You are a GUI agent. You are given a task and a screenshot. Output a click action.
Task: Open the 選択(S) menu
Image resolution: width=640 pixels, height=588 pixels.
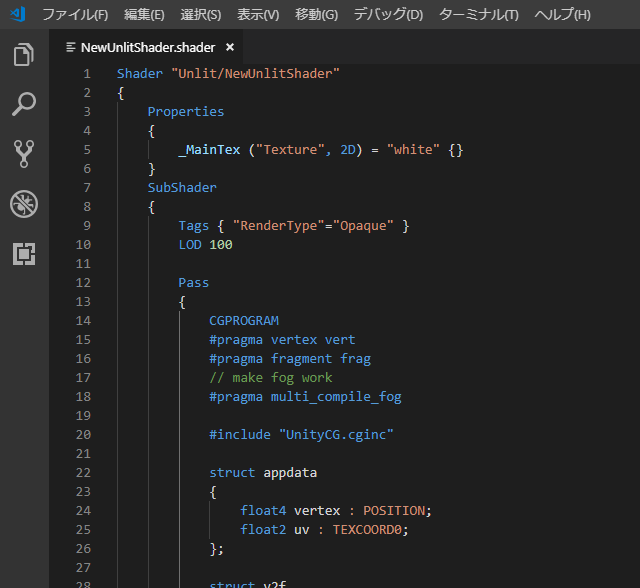pyautogui.click(x=201, y=15)
